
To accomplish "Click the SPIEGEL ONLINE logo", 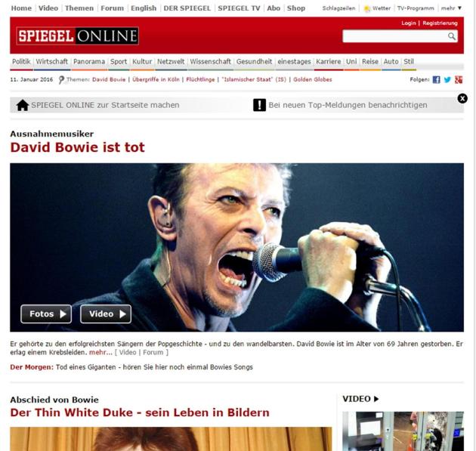I will pyautogui.click(x=77, y=36).
